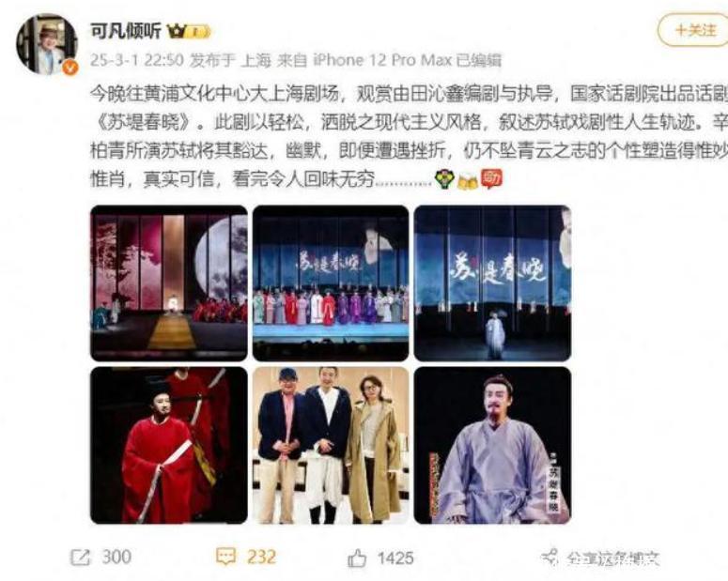Open the red-robed actor photo

click(169, 446)
